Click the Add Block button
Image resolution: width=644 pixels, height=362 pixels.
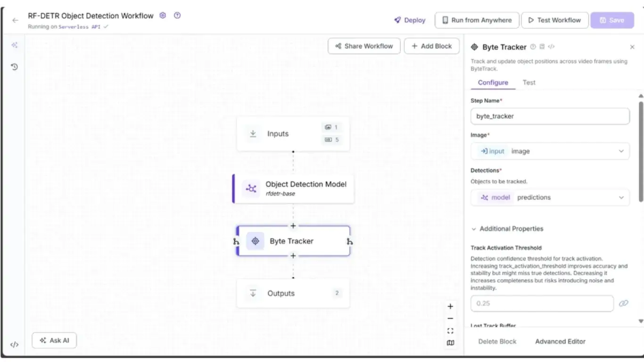click(x=432, y=46)
